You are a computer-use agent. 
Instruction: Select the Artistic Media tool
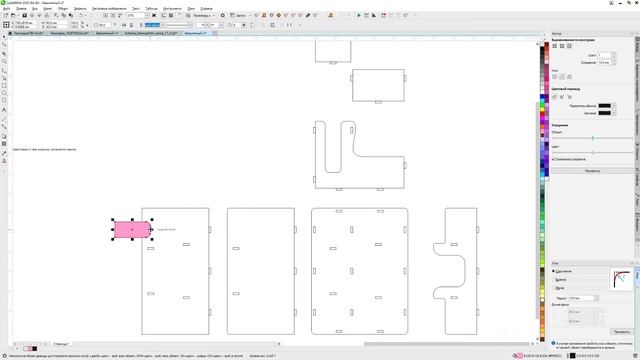(x=4, y=78)
